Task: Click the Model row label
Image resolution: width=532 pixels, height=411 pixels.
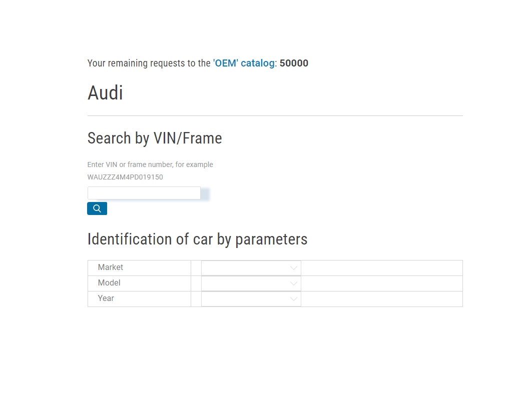Action: pyautogui.click(x=109, y=283)
